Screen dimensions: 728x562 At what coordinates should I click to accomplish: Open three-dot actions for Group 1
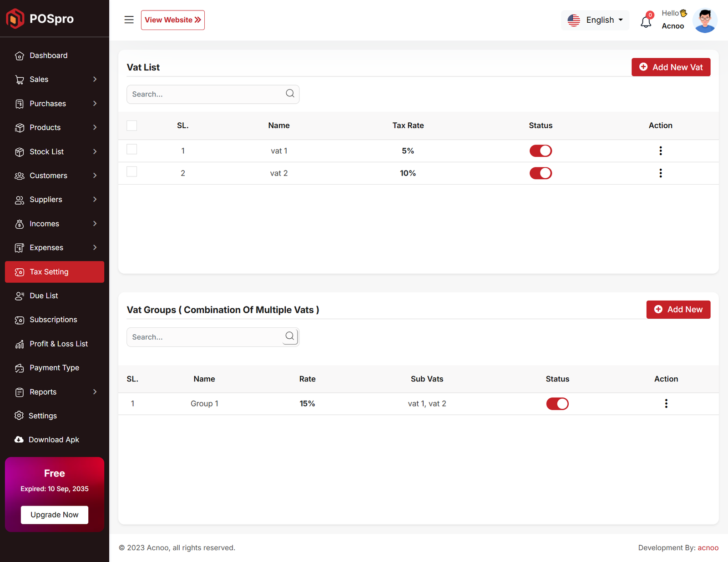point(666,404)
